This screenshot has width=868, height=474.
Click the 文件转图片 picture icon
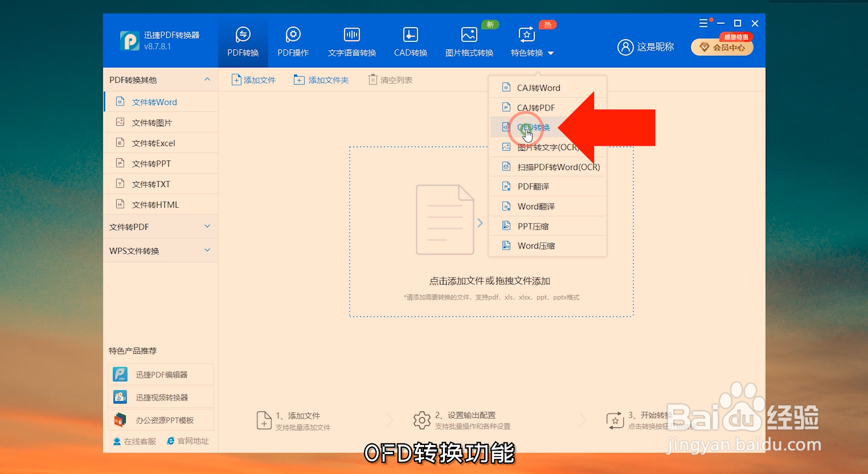tap(120, 122)
